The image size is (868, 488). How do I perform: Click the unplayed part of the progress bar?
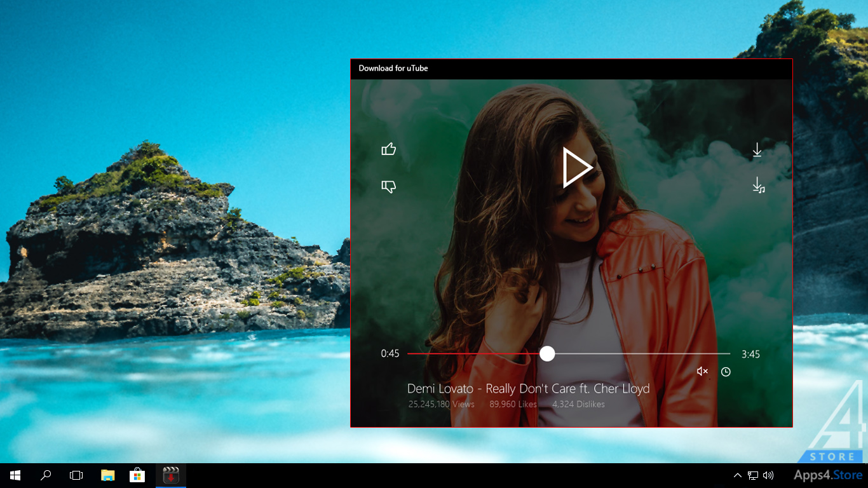point(642,354)
